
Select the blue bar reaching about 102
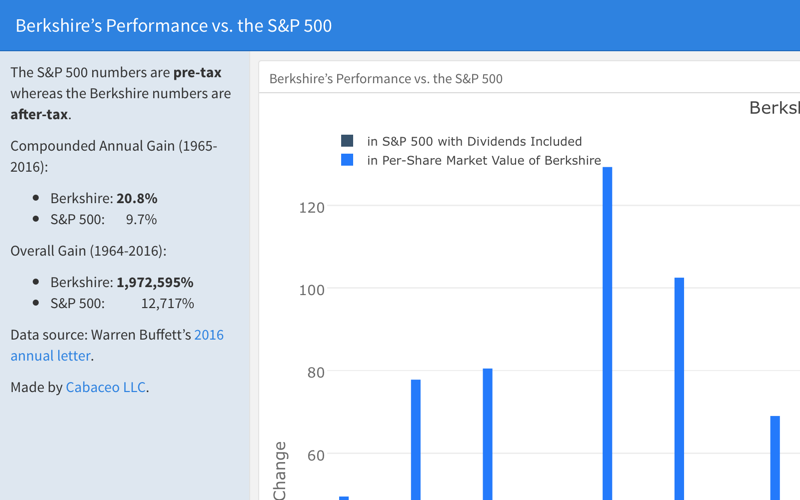coord(679,389)
